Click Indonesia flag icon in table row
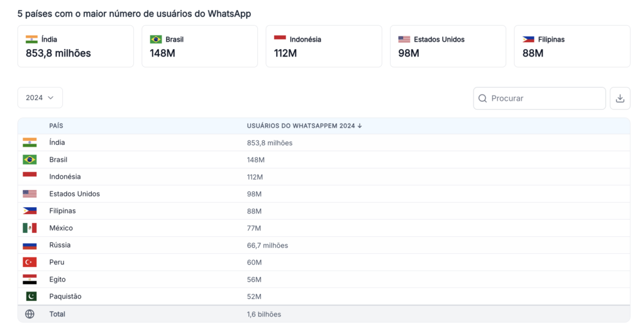This screenshot has width=644, height=328. point(30,176)
